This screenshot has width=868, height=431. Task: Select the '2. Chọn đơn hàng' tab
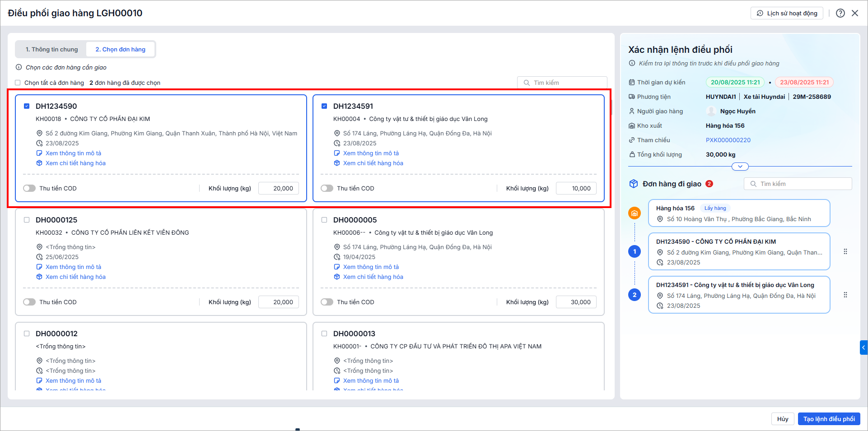pyautogui.click(x=120, y=49)
